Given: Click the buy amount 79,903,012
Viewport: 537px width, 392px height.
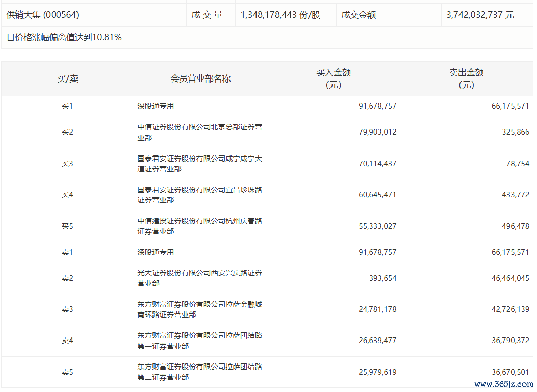Looking at the screenshot, I should tap(377, 132).
